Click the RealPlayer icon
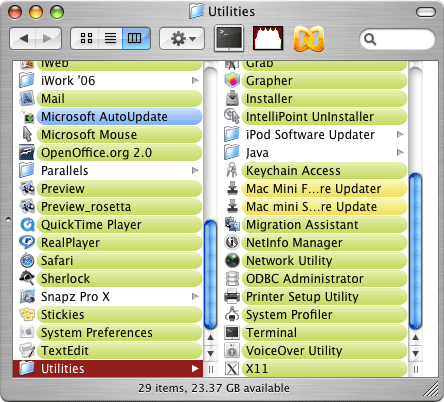 (x=27, y=242)
